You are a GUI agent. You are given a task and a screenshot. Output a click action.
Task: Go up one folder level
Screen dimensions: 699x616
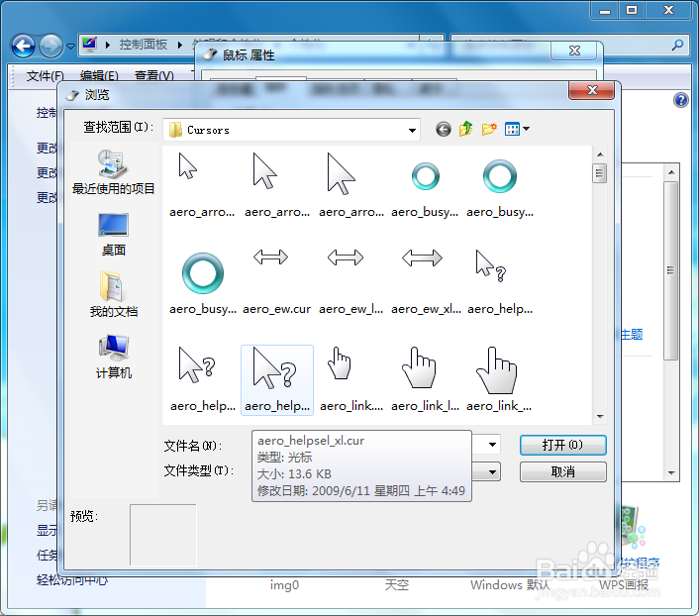pyautogui.click(x=466, y=130)
